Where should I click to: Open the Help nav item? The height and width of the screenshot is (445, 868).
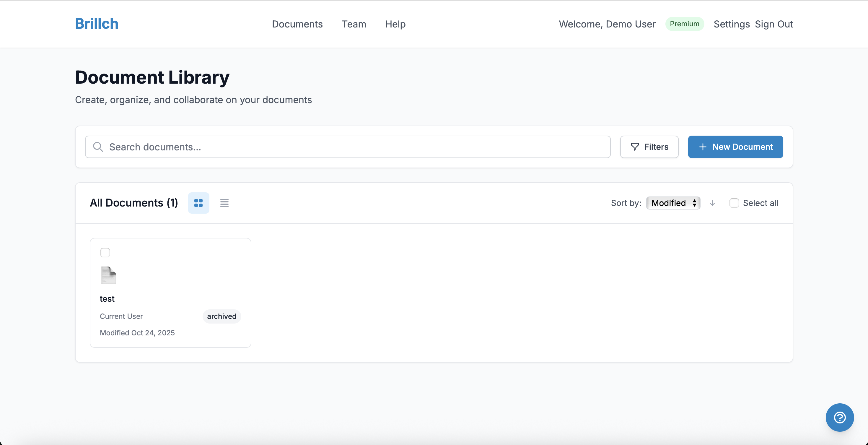[395, 24]
